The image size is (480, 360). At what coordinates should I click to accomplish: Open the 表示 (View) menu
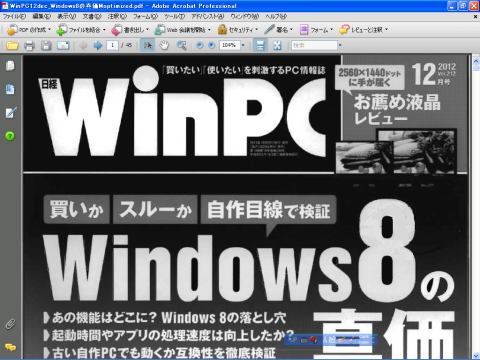coord(67,16)
